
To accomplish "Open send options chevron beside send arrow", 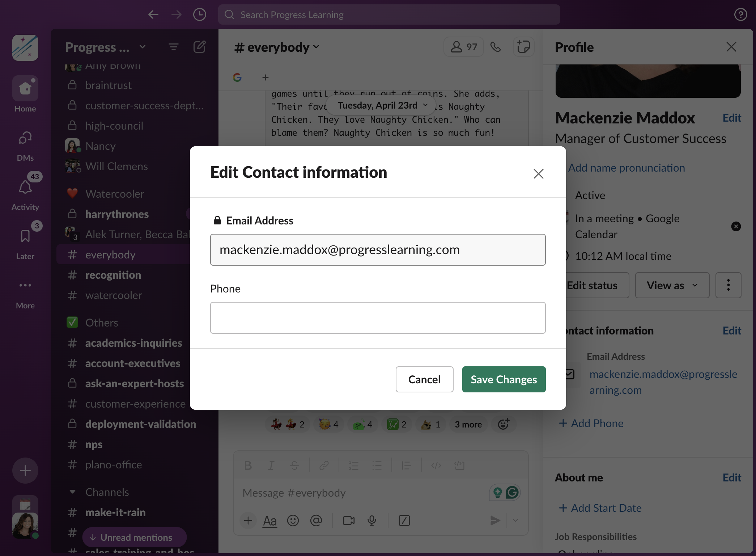I will click(515, 520).
